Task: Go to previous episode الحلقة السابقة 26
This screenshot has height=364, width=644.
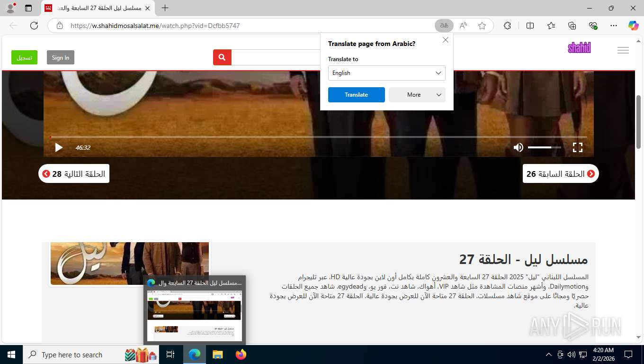Action: click(561, 174)
